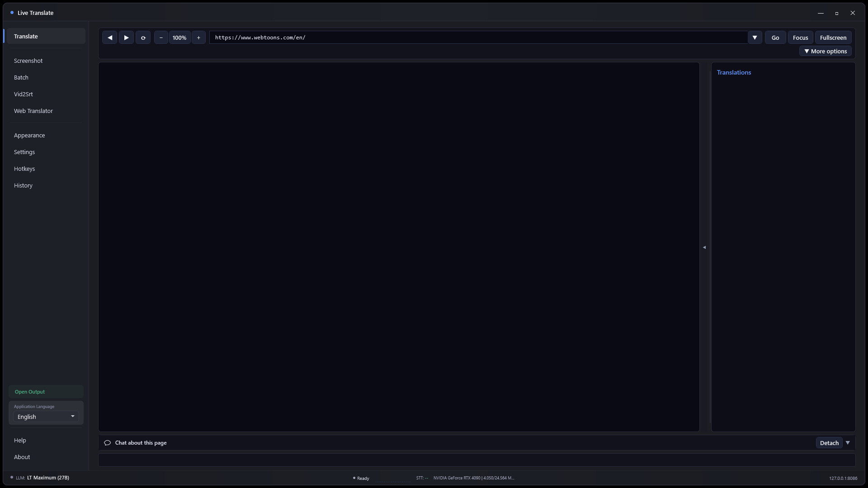This screenshot has width=868, height=488.
Task: Open the Web Translator section
Action: click(46, 111)
